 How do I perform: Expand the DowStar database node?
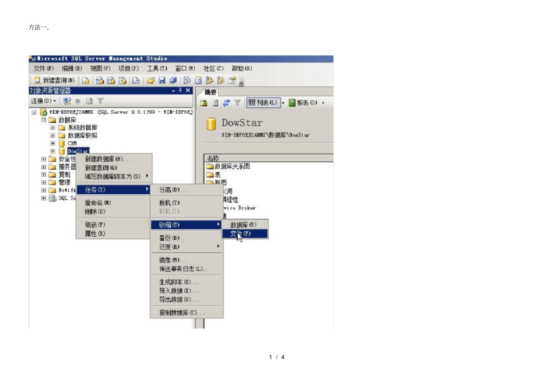52,151
